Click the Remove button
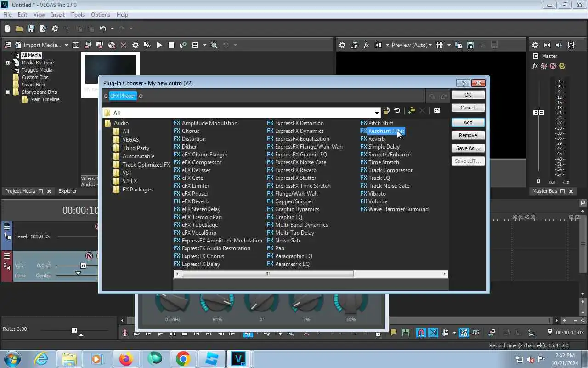Viewport: 588px width, 368px height. coord(468,135)
